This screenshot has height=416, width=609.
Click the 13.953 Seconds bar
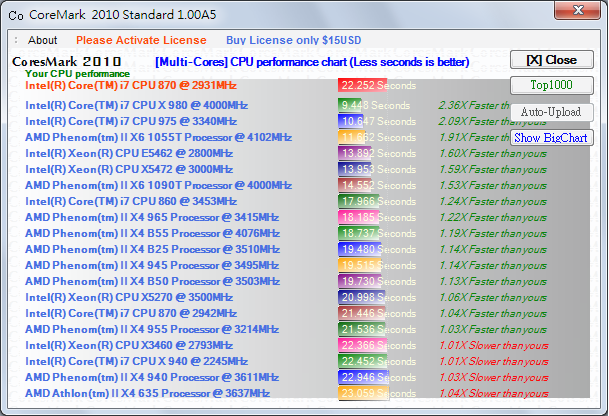355,169
